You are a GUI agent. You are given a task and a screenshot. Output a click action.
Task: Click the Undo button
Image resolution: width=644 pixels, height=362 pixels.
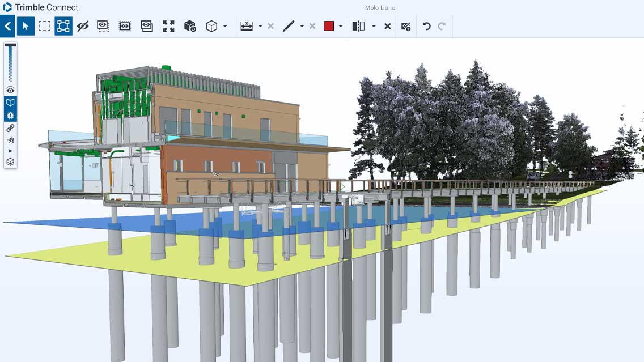427,26
